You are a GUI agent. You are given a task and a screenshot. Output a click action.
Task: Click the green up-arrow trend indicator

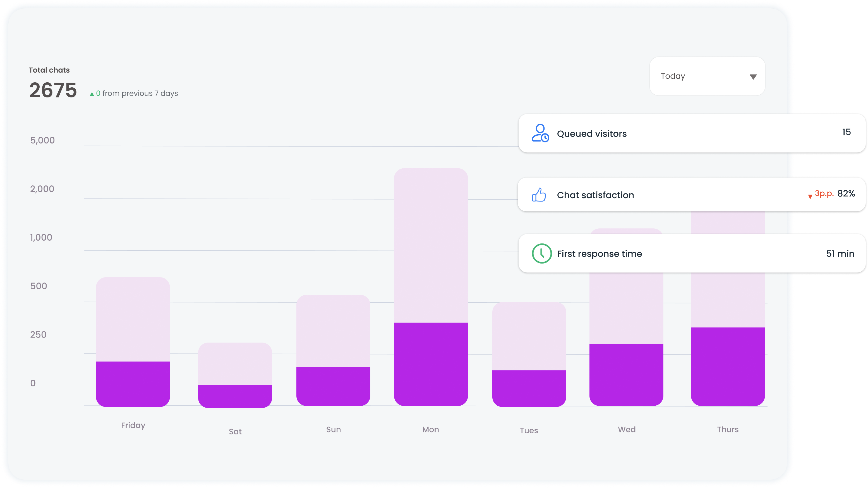point(92,94)
